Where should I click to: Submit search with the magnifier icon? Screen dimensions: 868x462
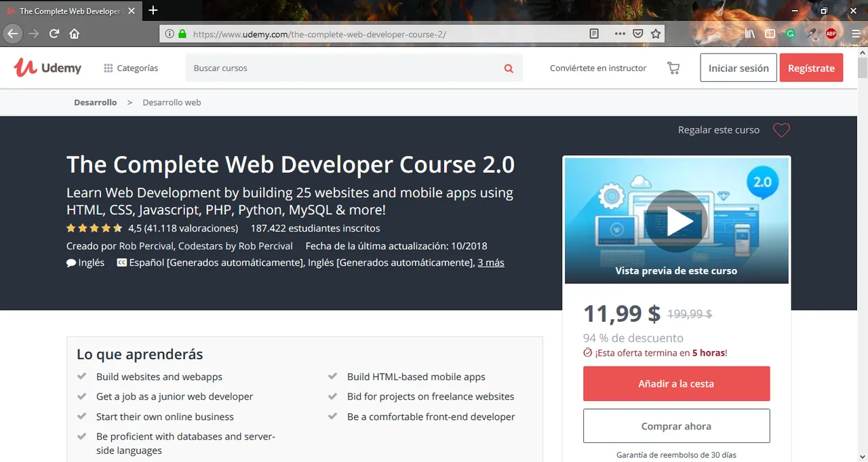[x=509, y=68]
